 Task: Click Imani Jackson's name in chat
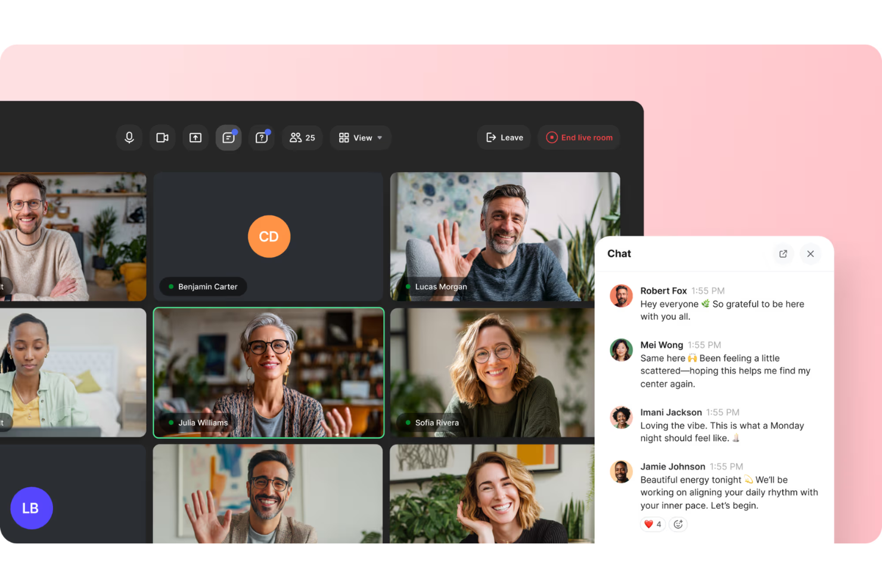click(x=671, y=412)
